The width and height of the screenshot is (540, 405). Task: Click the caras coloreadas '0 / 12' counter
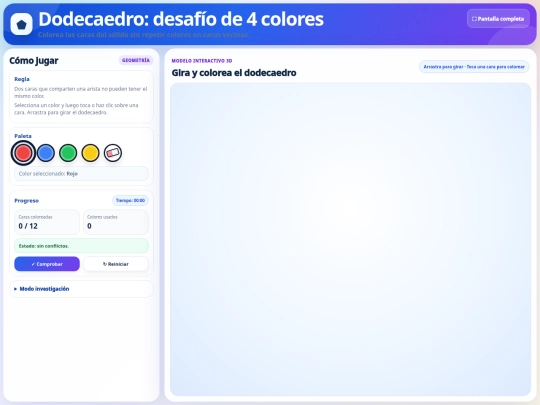click(x=47, y=222)
